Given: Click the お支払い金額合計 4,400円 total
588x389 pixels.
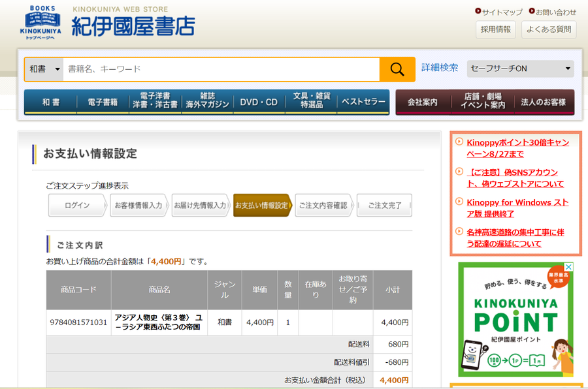Looking at the screenshot, I should tap(394, 380).
